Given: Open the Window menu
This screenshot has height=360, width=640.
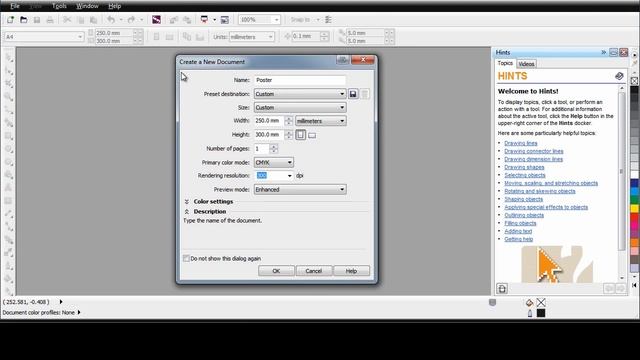Looking at the screenshot, I should pos(87,6).
